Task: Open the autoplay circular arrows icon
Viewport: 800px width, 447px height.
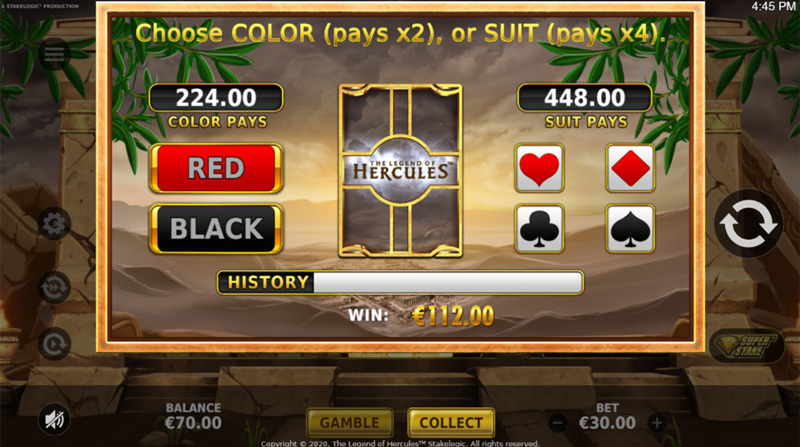Action: pos(54,287)
